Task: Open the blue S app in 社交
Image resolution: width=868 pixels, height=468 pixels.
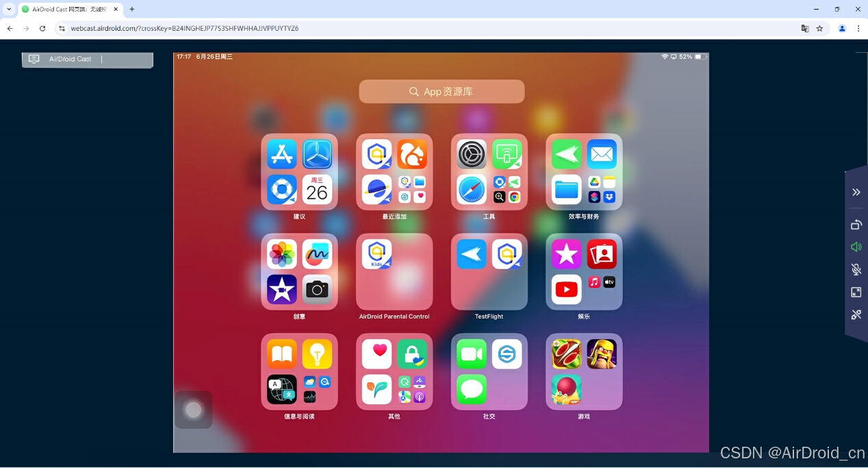Action: coord(507,354)
